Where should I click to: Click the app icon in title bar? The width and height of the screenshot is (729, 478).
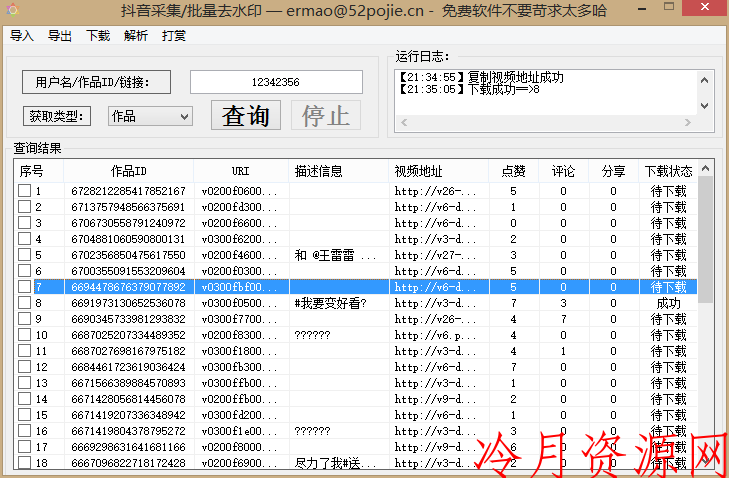[x=13, y=9]
